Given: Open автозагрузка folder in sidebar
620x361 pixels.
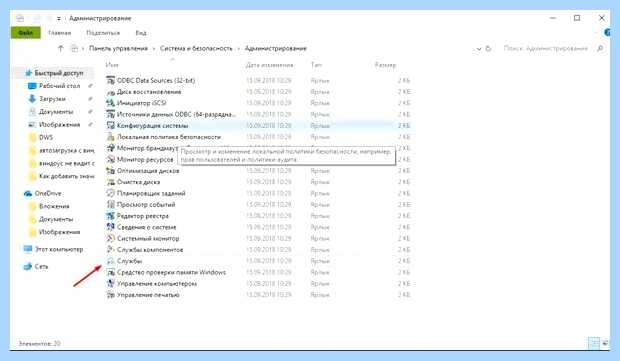Looking at the screenshot, I should tap(66, 151).
